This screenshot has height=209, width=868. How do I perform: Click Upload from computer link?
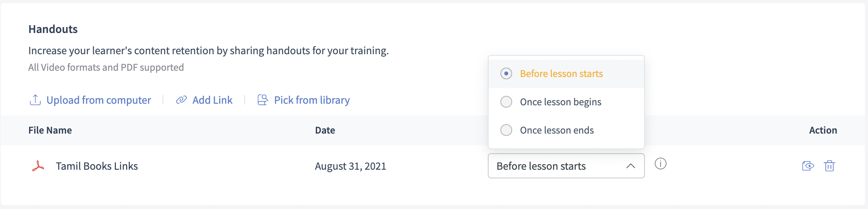click(x=99, y=100)
